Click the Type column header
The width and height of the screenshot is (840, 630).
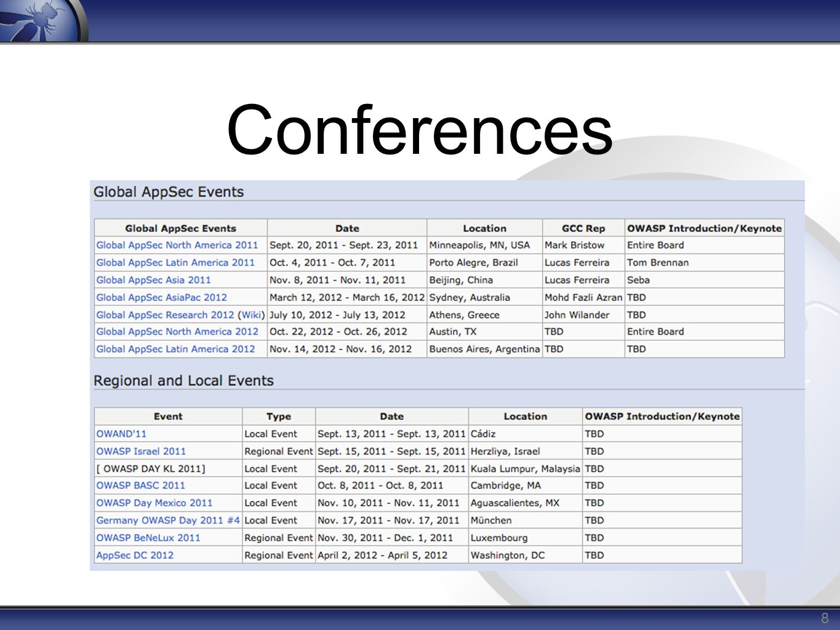coord(279,417)
